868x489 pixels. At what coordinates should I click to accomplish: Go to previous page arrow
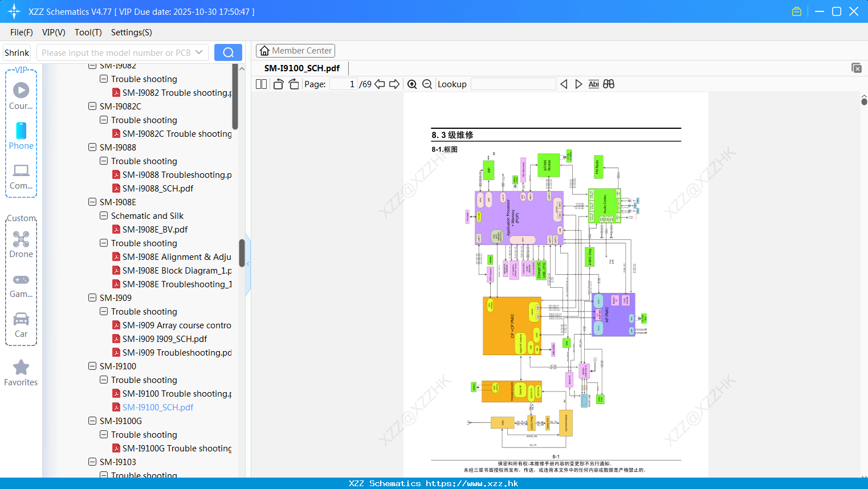pos(380,84)
